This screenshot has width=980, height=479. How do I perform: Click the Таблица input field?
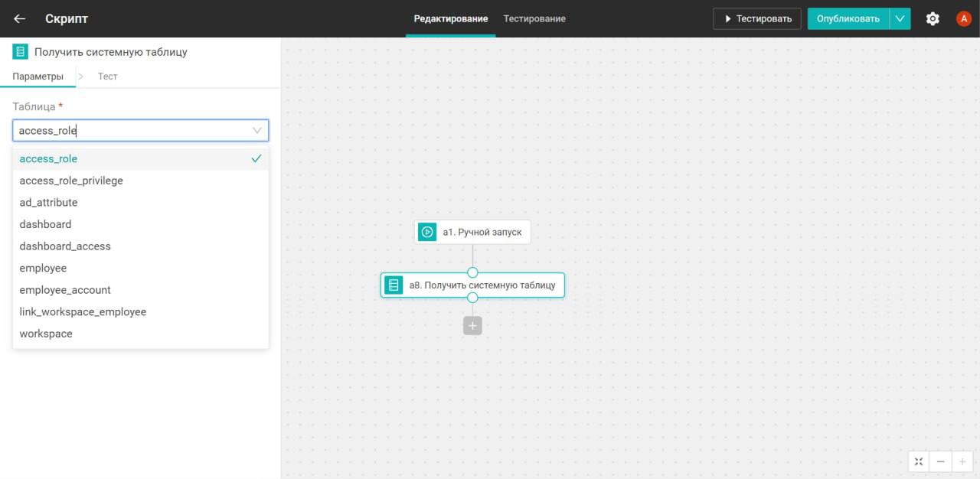(x=141, y=131)
